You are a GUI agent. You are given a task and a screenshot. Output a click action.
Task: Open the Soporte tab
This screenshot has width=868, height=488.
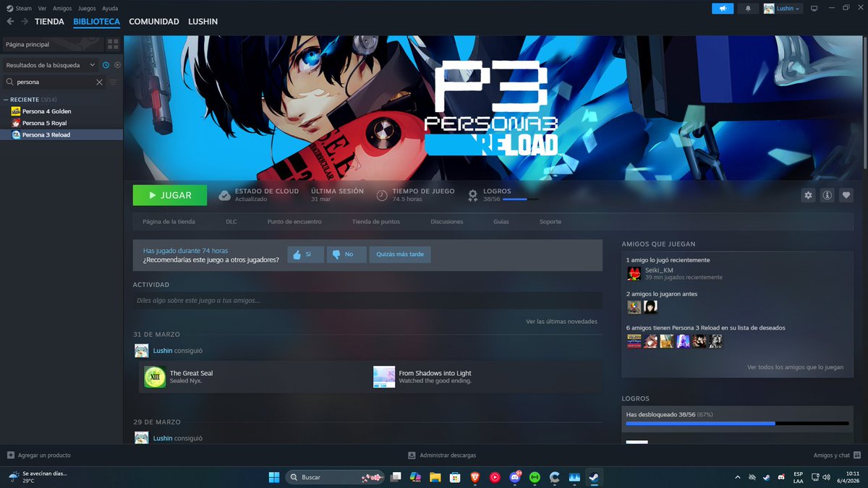click(550, 221)
